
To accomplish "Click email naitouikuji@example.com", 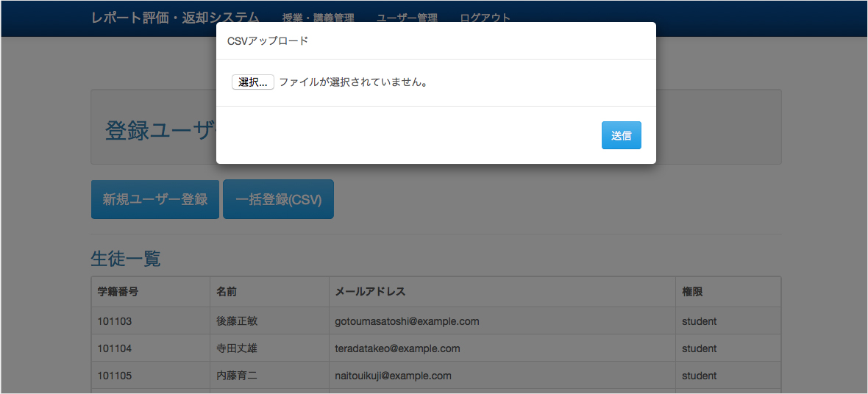I will pos(393,376).
